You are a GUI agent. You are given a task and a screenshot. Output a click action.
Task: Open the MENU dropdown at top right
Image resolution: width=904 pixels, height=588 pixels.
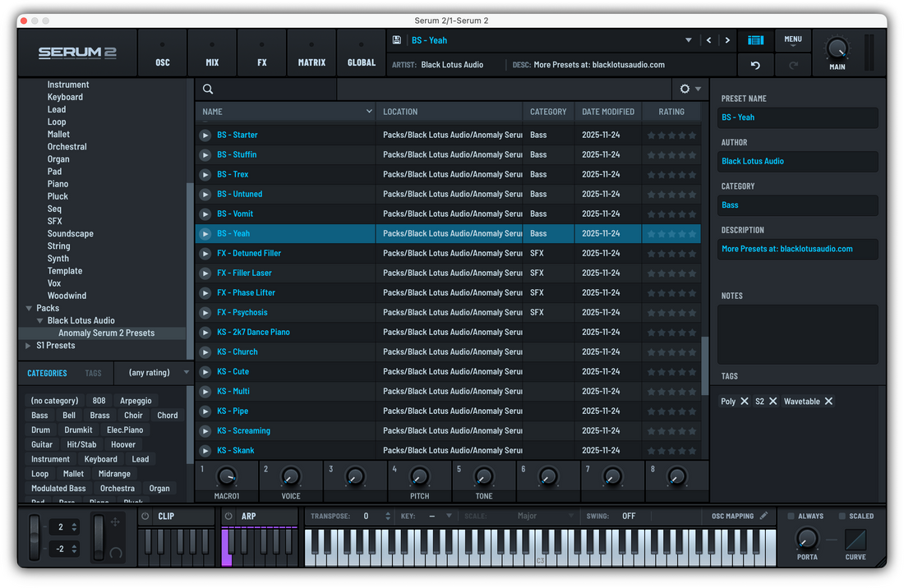coord(793,39)
